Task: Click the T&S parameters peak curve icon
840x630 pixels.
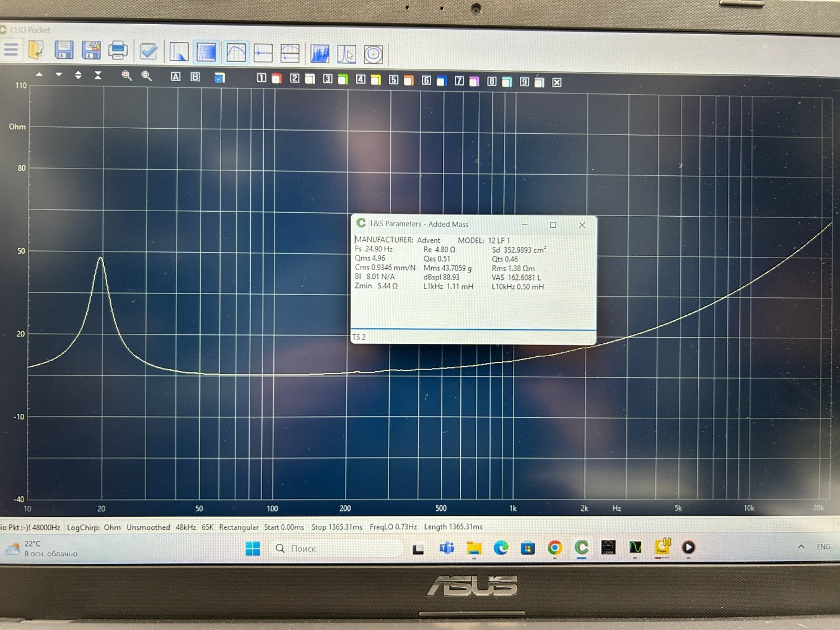Action: click(347, 54)
